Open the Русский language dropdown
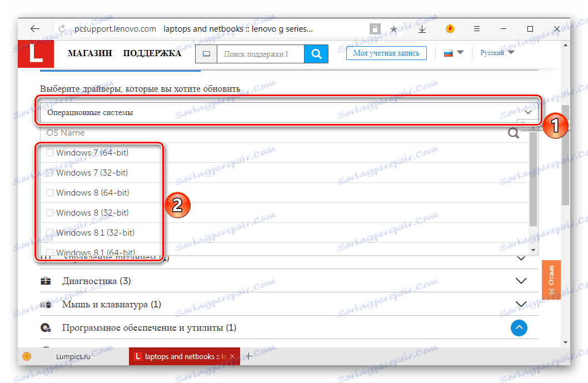 click(x=497, y=53)
